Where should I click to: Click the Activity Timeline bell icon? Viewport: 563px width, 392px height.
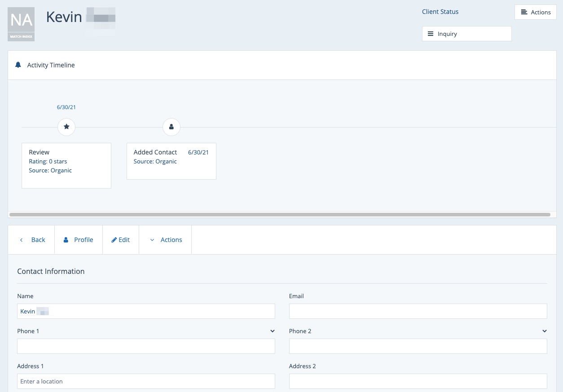pos(18,65)
